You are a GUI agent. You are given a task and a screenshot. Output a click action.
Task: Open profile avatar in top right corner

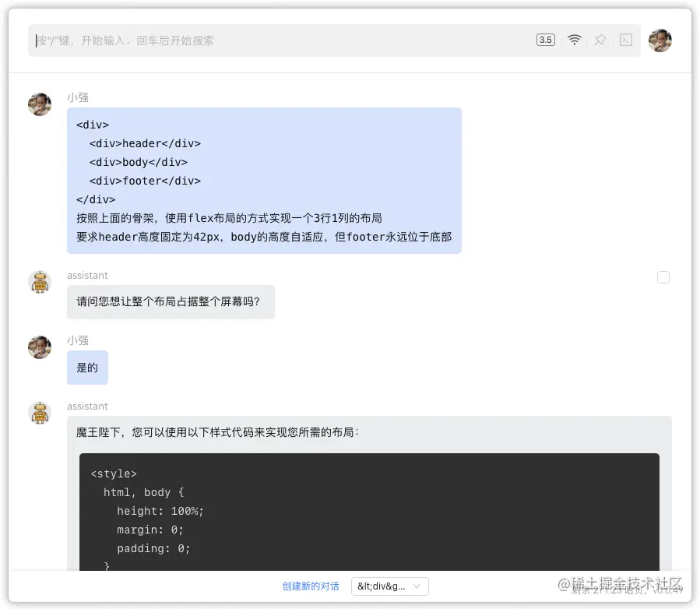click(x=660, y=40)
